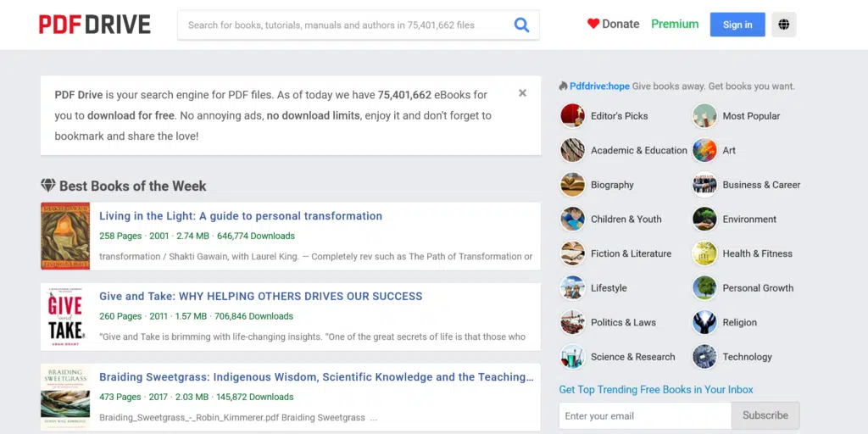The width and height of the screenshot is (868, 434).
Task: Open Give and Take book title
Action: (261, 296)
